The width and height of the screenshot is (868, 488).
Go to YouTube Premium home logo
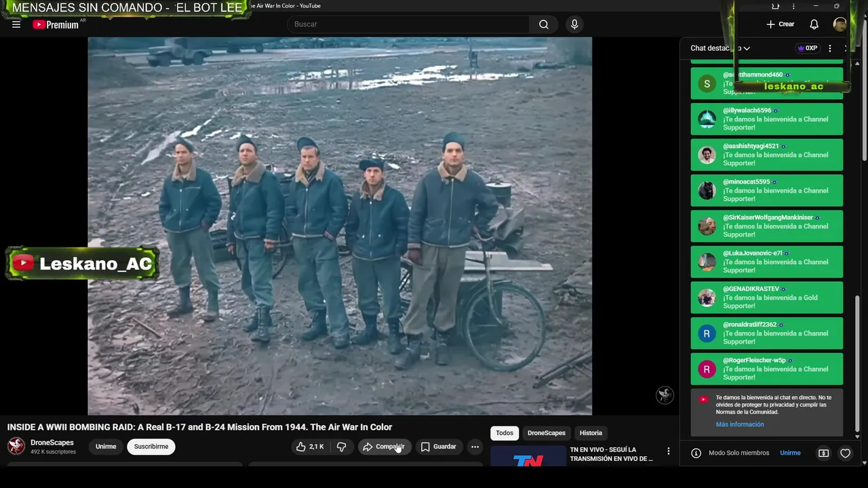(x=57, y=24)
